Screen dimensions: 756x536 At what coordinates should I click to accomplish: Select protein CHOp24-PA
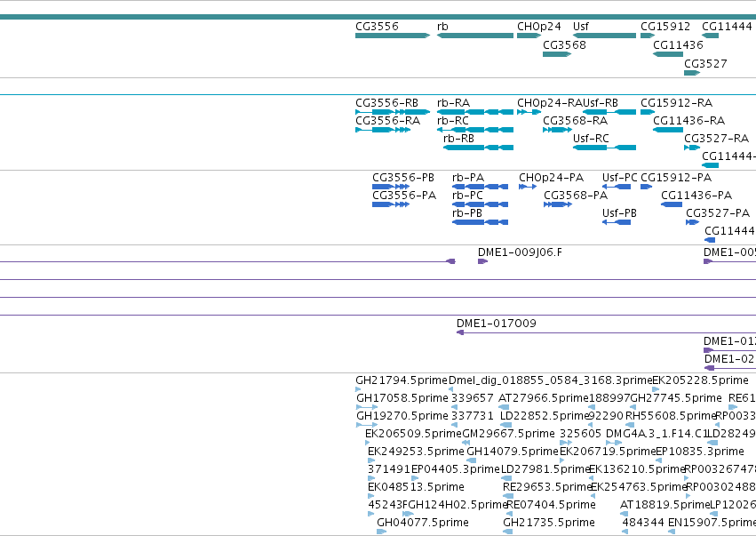(x=528, y=187)
